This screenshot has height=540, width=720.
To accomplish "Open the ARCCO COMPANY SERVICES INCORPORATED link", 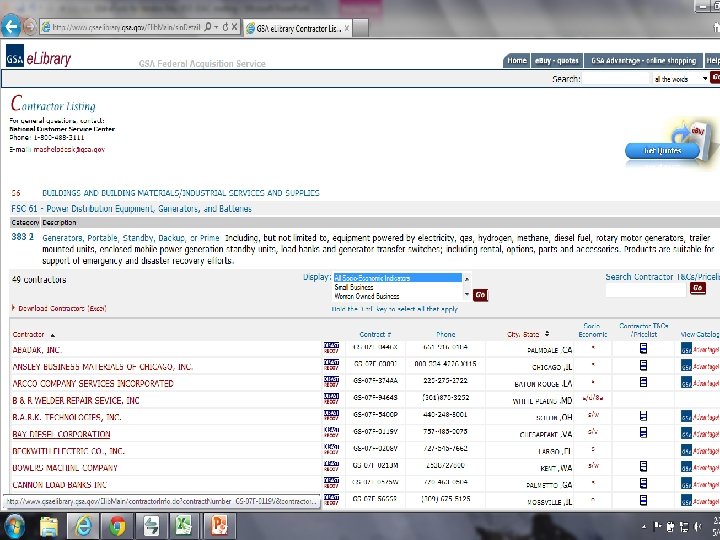I will (x=93, y=383).
